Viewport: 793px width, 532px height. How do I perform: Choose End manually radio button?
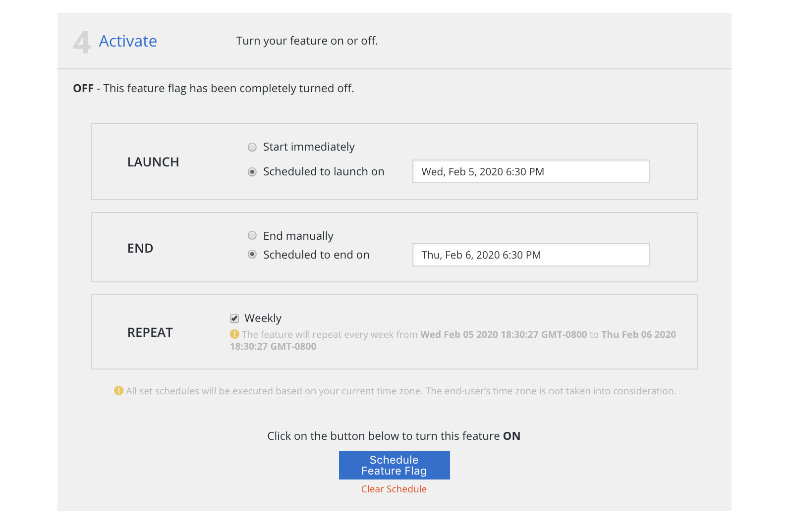[252, 235]
